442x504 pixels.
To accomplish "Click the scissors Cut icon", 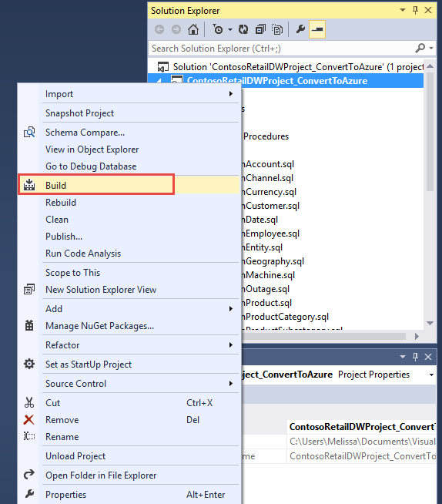I will coord(29,402).
